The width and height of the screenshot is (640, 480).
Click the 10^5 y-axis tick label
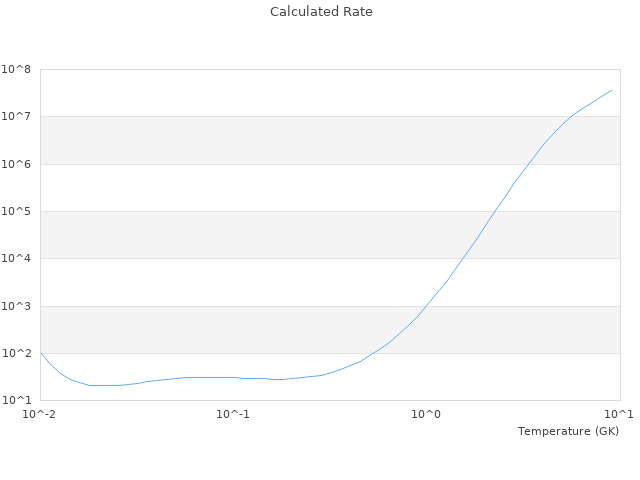tap(16, 212)
